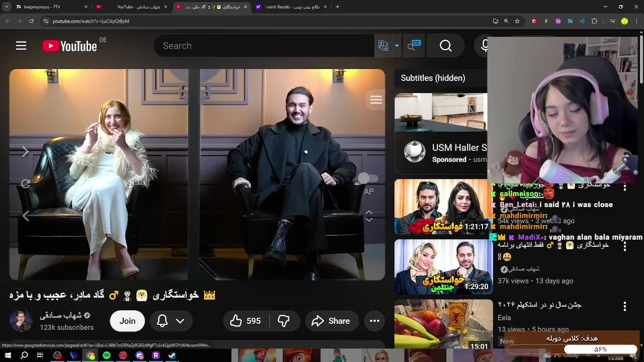
Task: Open the 15:01 fruit video thumbnail
Action: (443, 325)
